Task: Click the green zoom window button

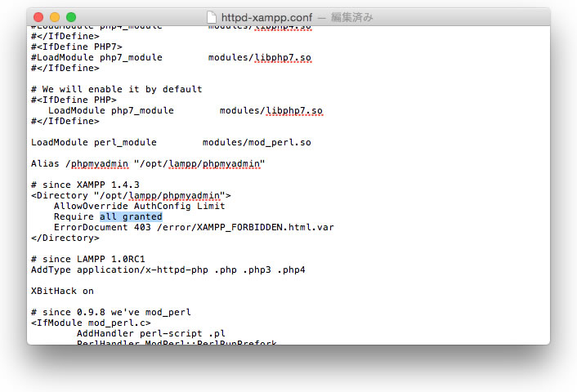Action: (x=71, y=17)
